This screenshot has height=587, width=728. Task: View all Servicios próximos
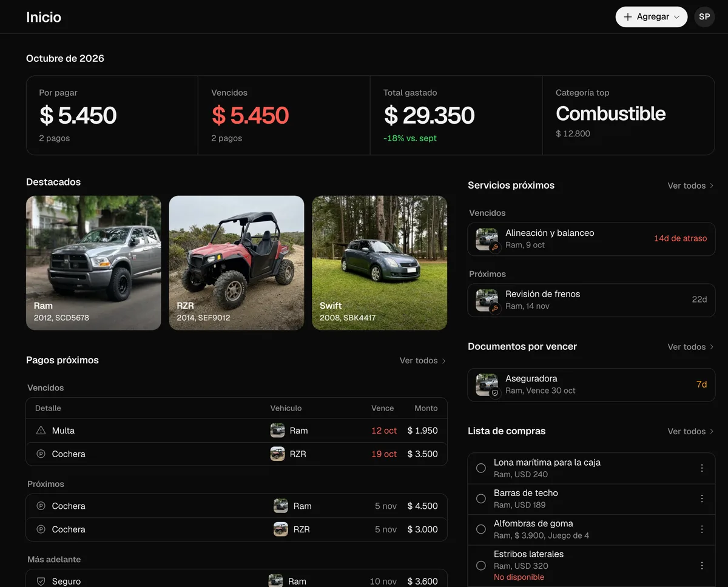click(691, 186)
